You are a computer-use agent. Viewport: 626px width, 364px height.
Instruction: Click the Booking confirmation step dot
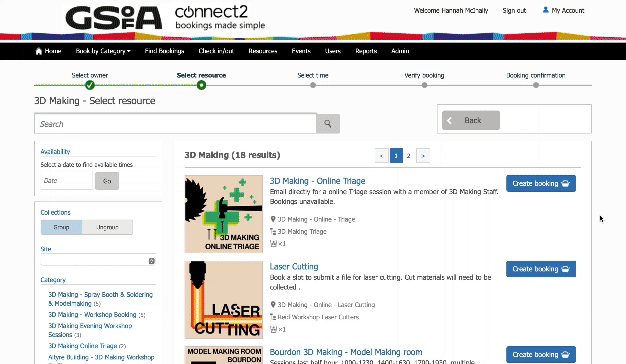536,85
